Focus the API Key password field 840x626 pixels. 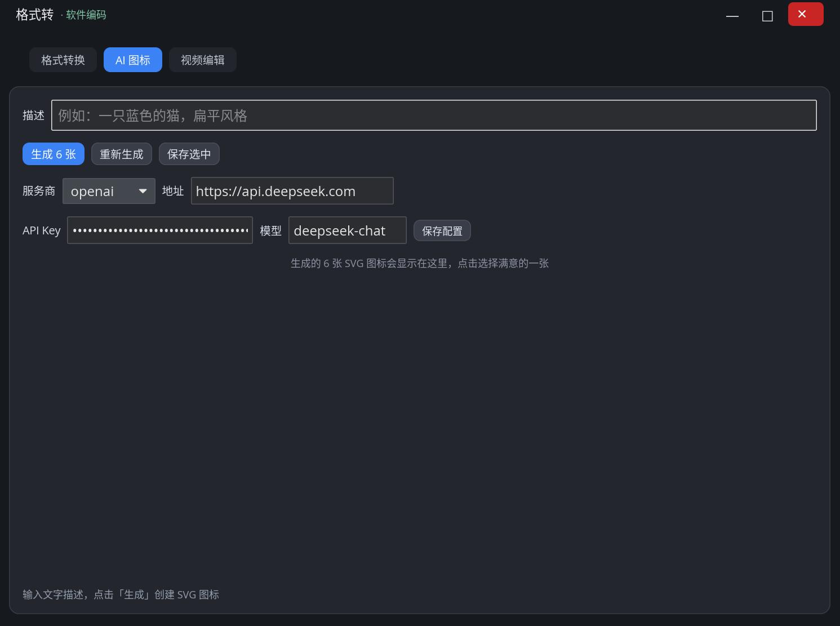pos(160,230)
